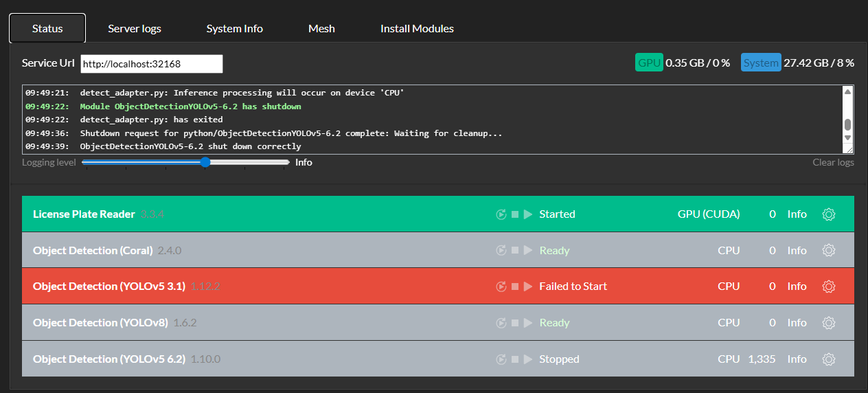This screenshot has width=868, height=393.
Task: Stop the License Plate Reader module
Action: (x=514, y=214)
